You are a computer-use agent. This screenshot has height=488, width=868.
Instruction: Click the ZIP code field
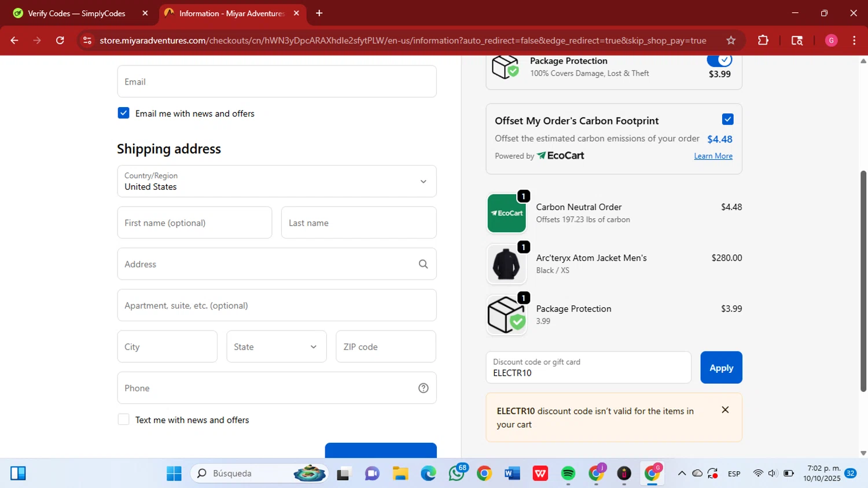(x=386, y=347)
